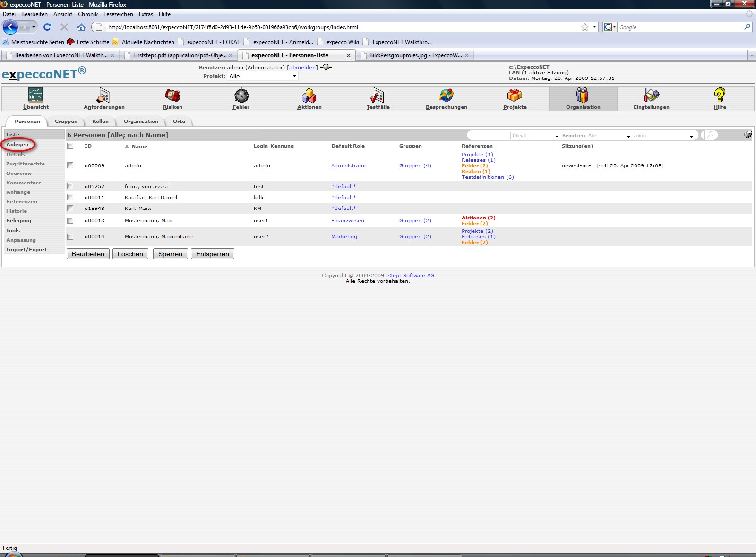The height and width of the screenshot is (557, 756).
Task: Click the Einstellungen settings icon
Action: [651, 96]
